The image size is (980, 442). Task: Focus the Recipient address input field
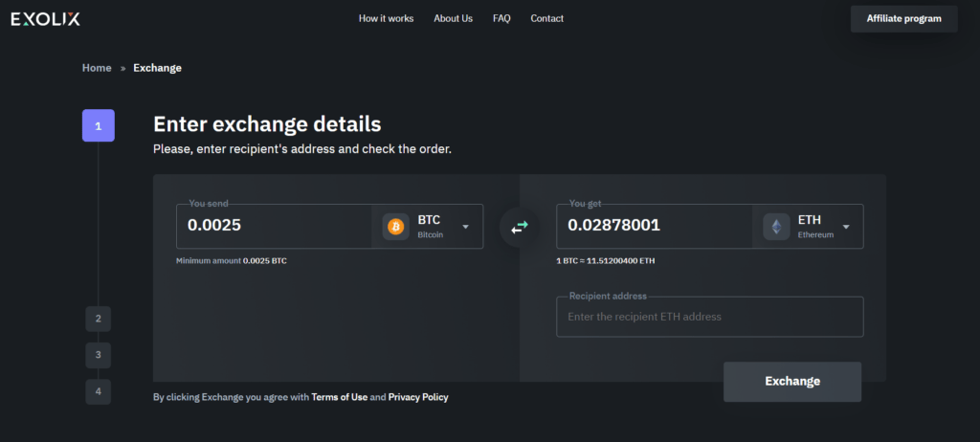(x=710, y=317)
